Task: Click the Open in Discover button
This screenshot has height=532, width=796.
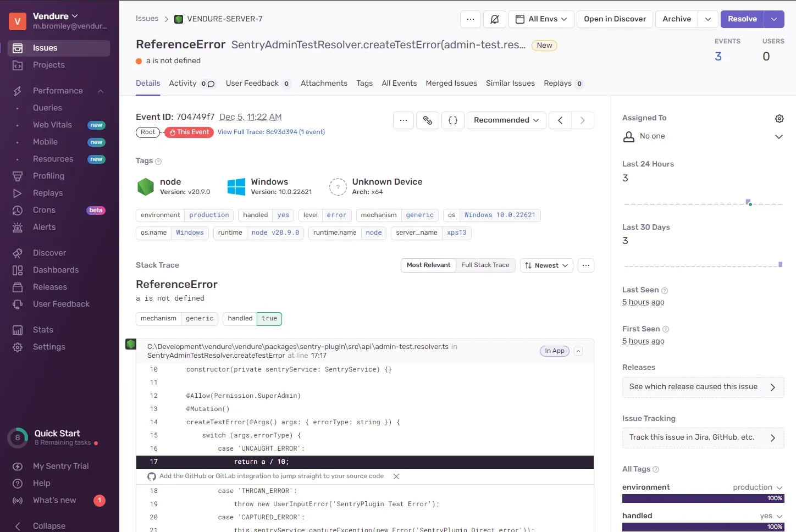Action: tap(615, 19)
